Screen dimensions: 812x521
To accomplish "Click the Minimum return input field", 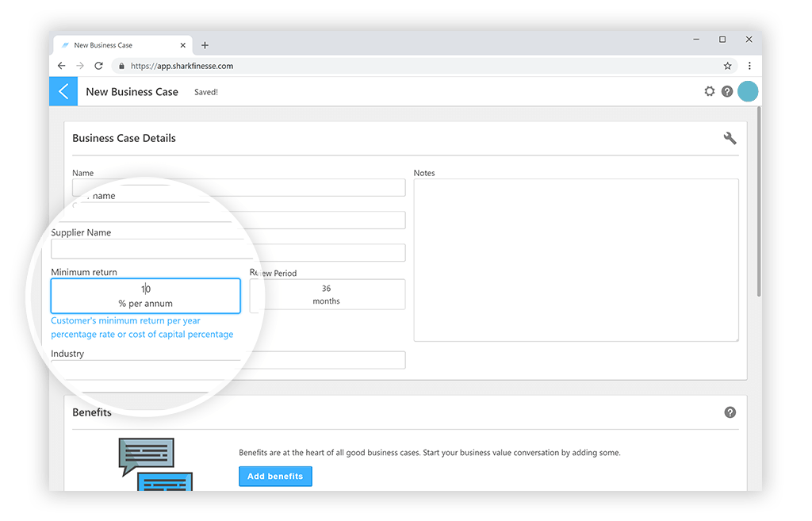I will coord(145,296).
